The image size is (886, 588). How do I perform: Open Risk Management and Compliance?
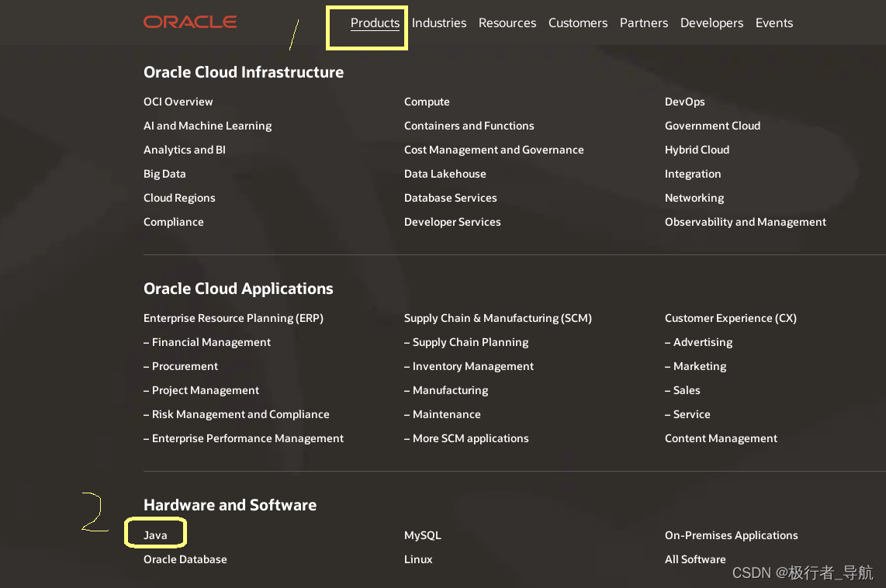[x=236, y=414]
